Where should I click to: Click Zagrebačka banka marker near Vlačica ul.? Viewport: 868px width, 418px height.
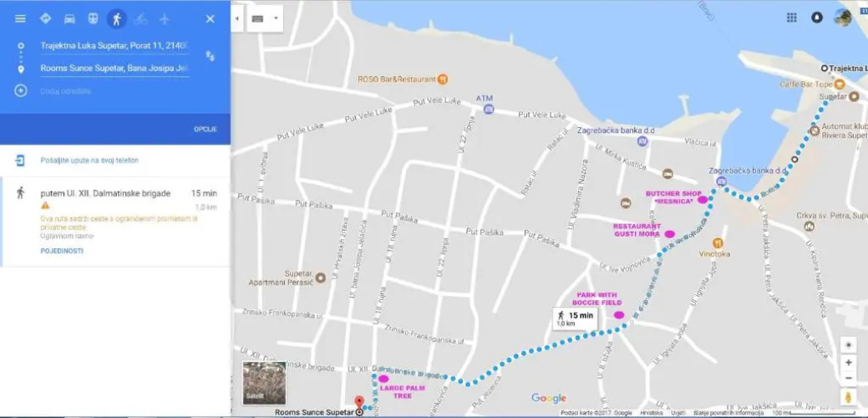(642, 141)
